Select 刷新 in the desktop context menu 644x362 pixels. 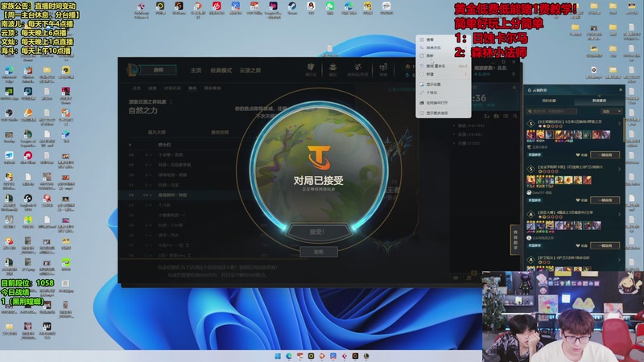[430, 56]
